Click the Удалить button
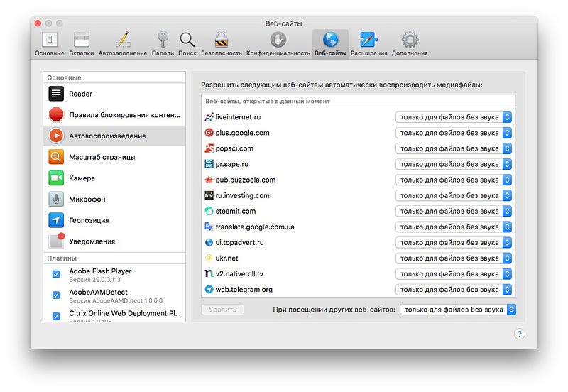The image size is (568, 392). [222, 310]
